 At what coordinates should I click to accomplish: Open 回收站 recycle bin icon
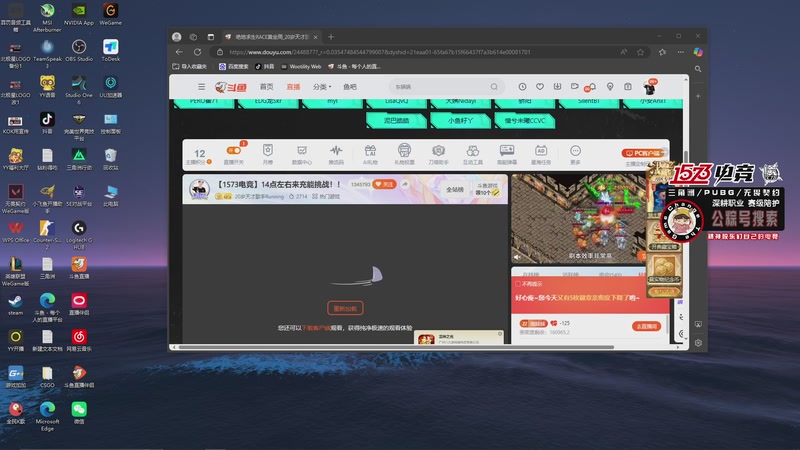coord(110,159)
